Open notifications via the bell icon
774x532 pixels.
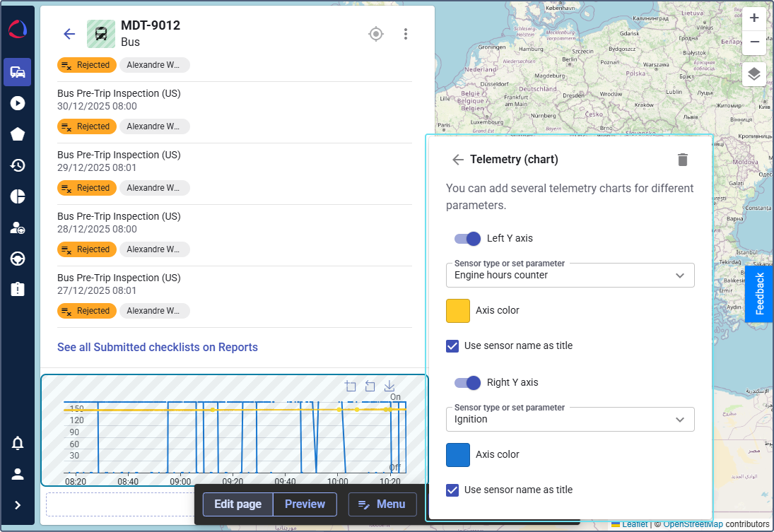click(17, 443)
